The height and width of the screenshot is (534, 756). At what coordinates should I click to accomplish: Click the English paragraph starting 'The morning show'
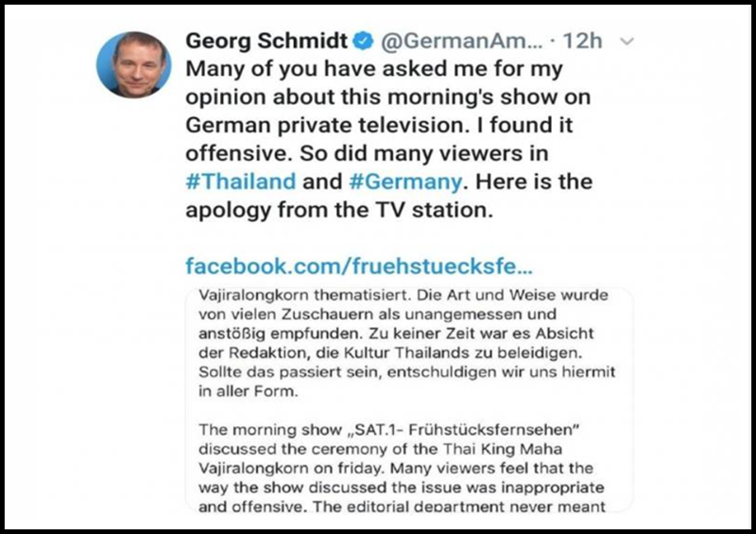(x=402, y=468)
